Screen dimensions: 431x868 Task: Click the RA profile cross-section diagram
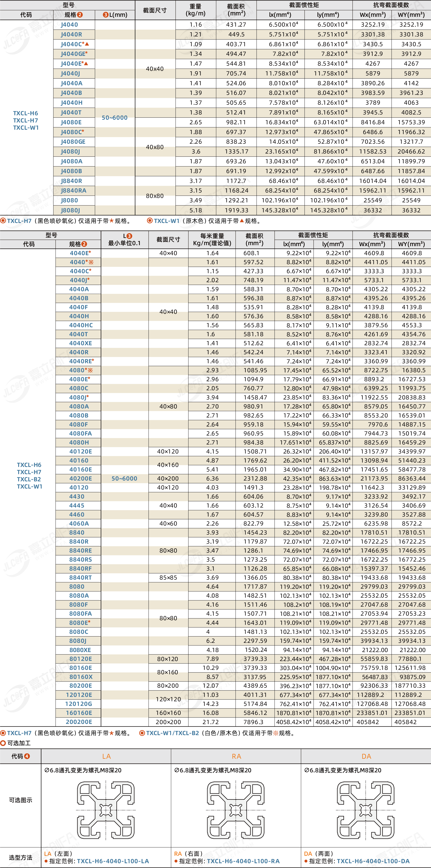[x=236, y=810]
